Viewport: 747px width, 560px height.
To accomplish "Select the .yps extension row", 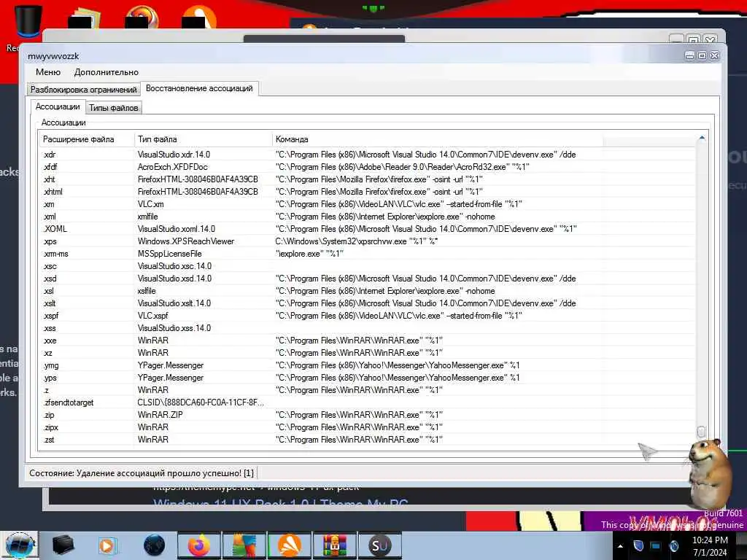I will [368, 377].
